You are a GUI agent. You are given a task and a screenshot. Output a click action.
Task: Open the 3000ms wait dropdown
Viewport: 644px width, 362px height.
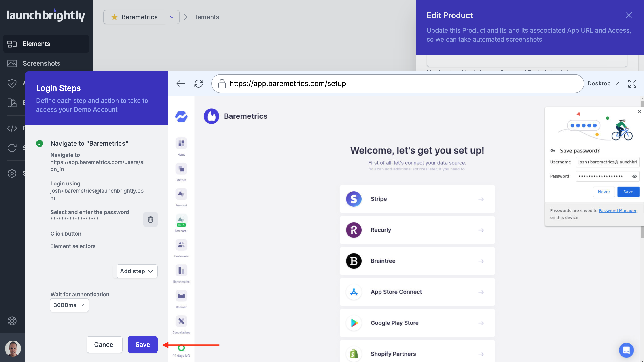click(x=69, y=305)
